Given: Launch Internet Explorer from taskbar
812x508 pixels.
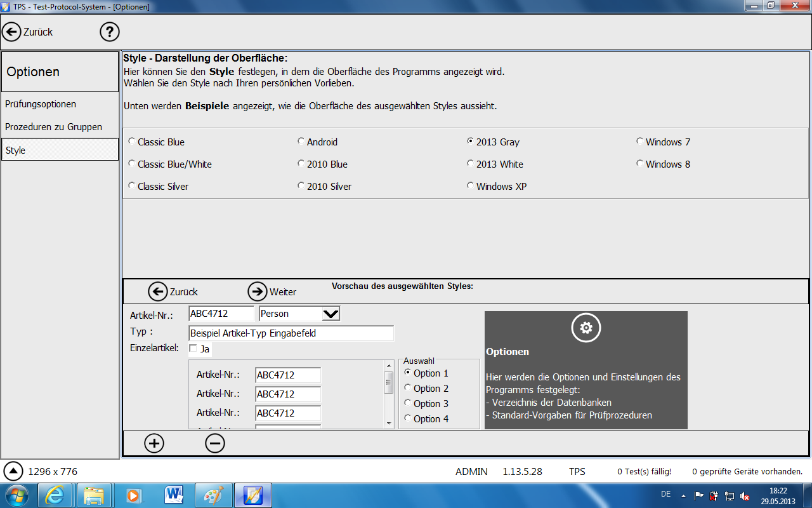Looking at the screenshot, I should (56, 495).
